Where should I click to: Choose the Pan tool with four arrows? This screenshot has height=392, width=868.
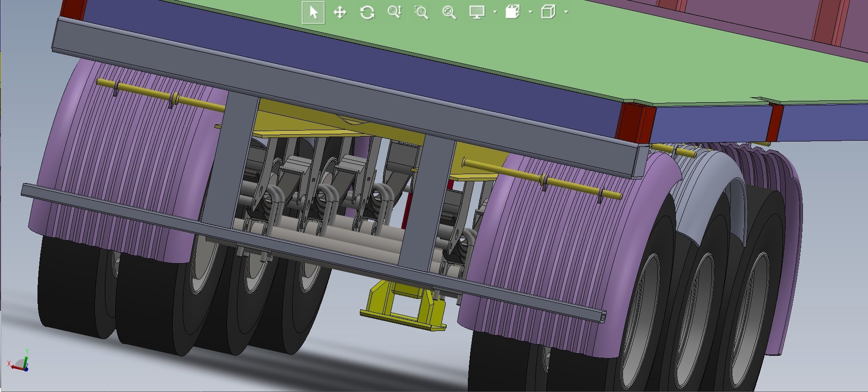(340, 12)
